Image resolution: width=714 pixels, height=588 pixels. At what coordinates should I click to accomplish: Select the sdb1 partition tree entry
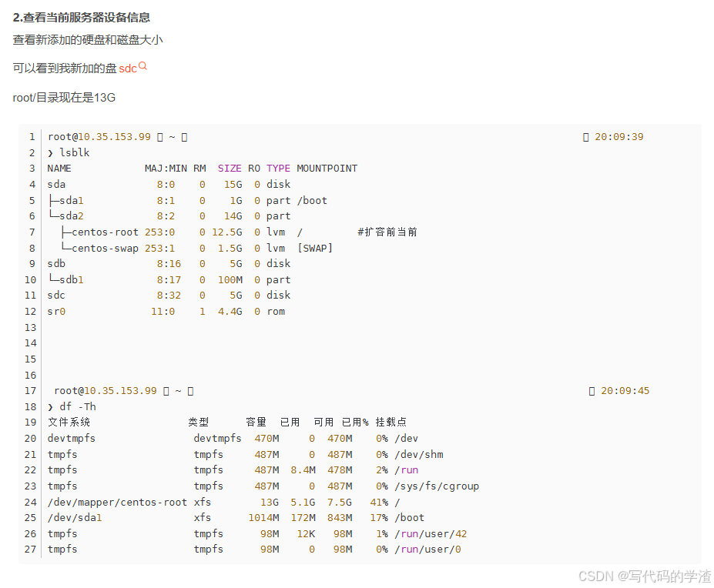(x=71, y=280)
